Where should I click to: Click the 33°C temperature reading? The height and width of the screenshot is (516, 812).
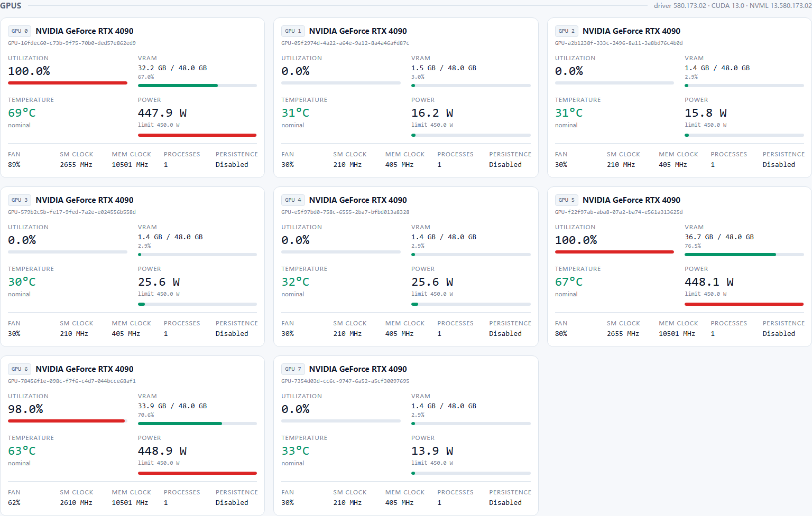[x=296, y=451]
